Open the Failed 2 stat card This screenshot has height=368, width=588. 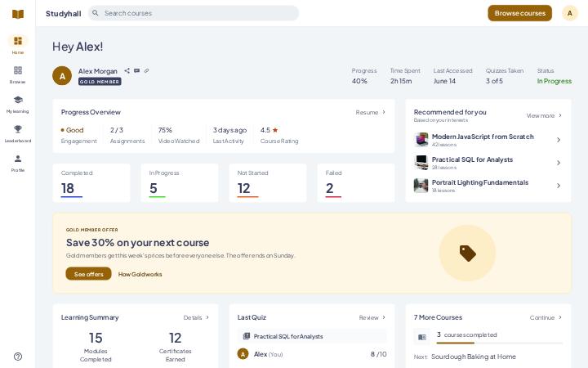(x=356, y=183)
